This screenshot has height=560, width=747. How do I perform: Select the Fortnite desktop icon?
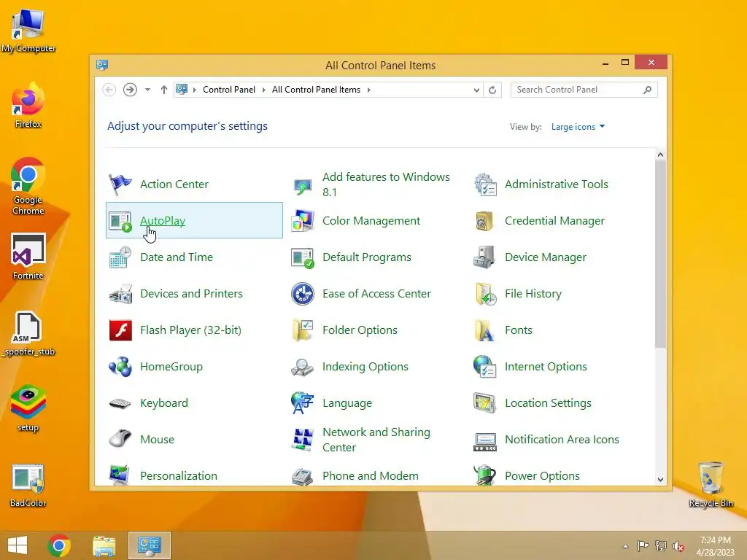click(x=28, y=257)
